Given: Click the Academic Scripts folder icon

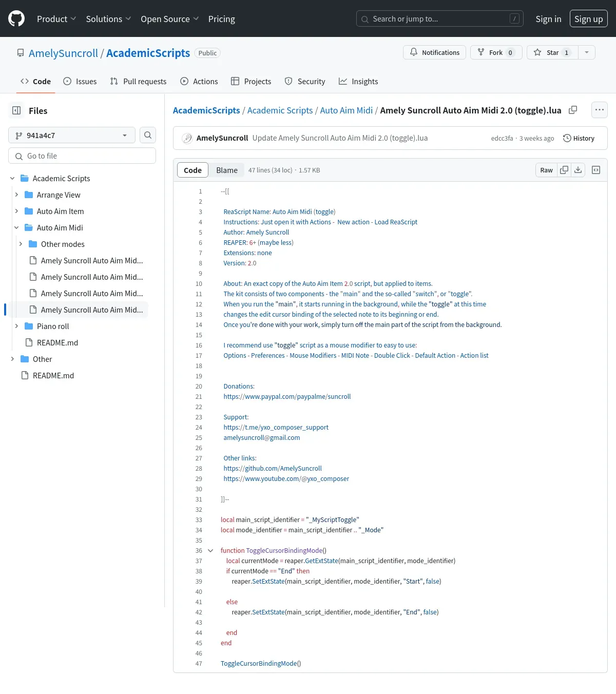Looking at the screenshot, I should [25, 178].
